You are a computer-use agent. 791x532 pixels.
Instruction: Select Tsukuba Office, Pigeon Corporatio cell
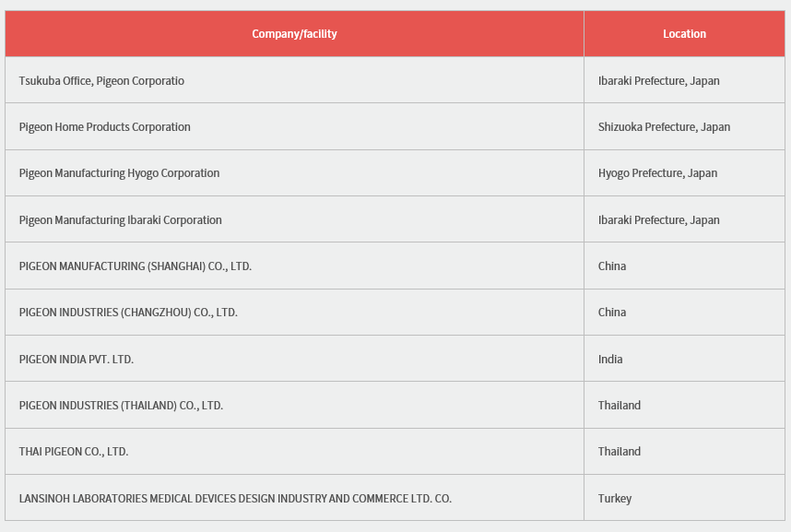(x=101, y=81)
